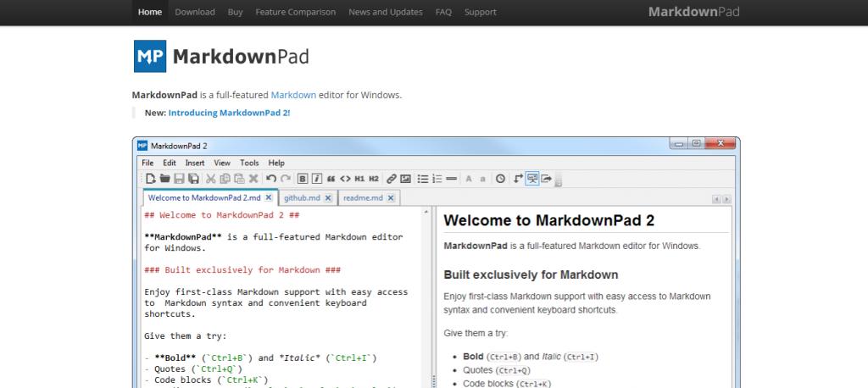Apply Heading 1 using the H1 icon
Screen dimensions: 868x388
(x=359, y=178)
